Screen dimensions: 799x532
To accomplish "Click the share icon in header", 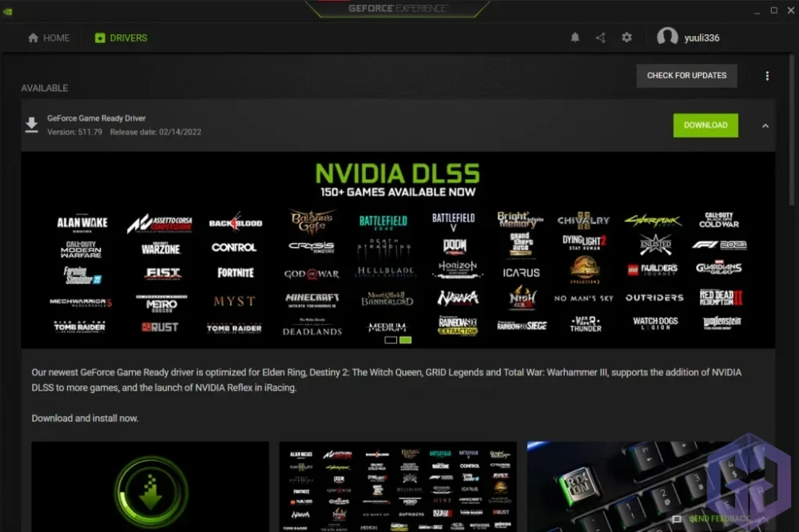I will point(600,38).
